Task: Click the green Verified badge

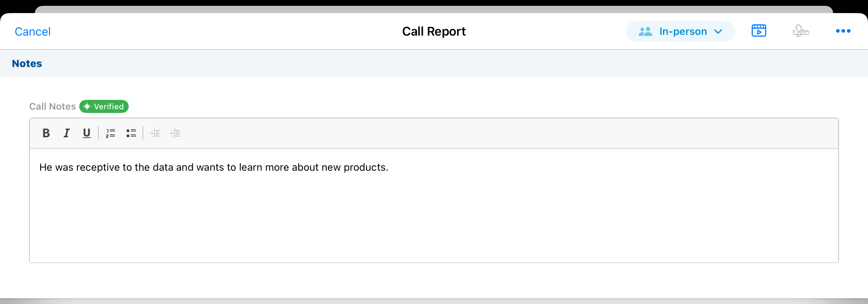Action: tap(104, 106)
